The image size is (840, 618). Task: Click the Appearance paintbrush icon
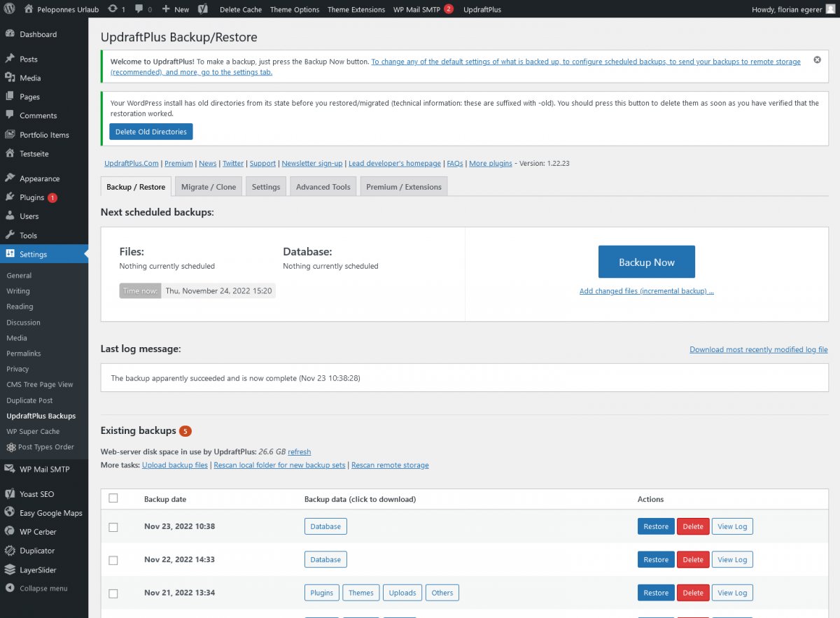(x=10, y=178)
